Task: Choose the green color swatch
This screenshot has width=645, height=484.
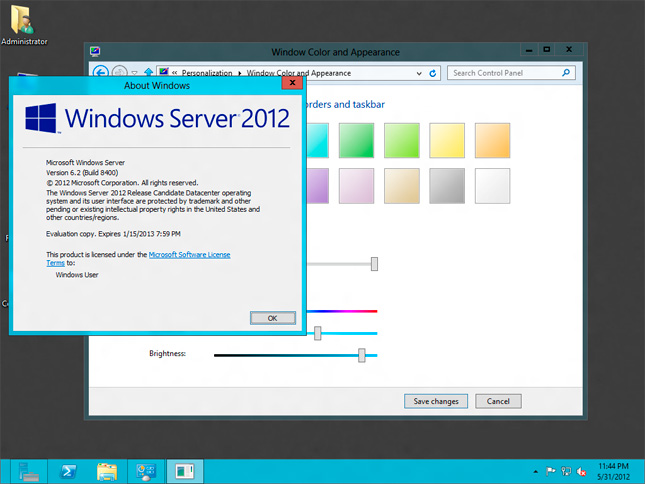Action: coord(356,140)
